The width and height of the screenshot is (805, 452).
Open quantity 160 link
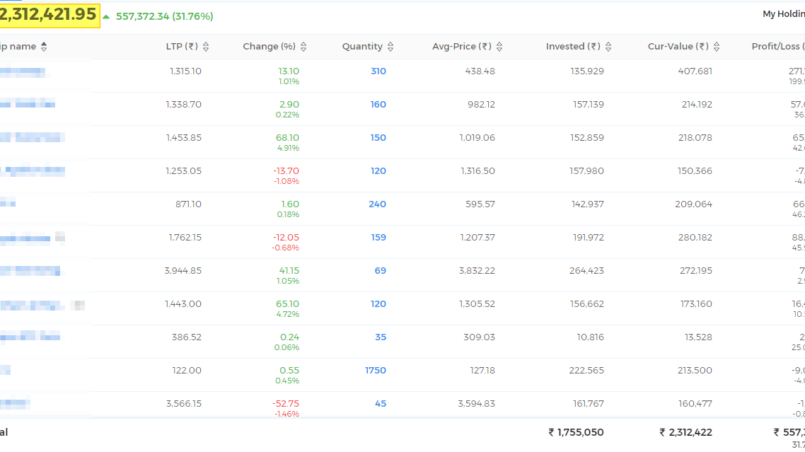coord(378,105)
